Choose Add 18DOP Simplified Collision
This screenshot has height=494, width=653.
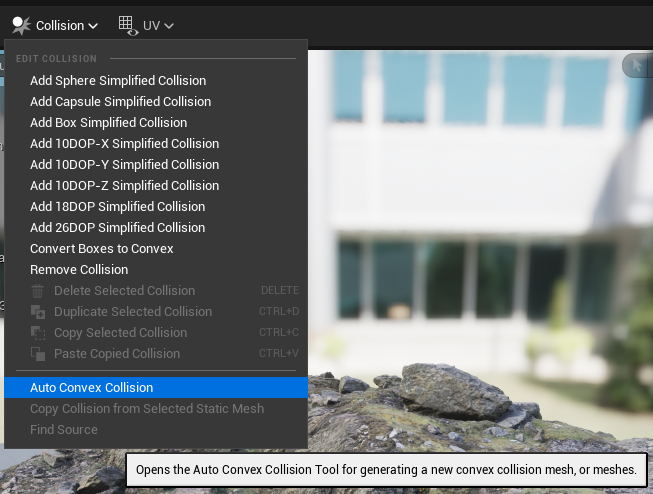156,207
